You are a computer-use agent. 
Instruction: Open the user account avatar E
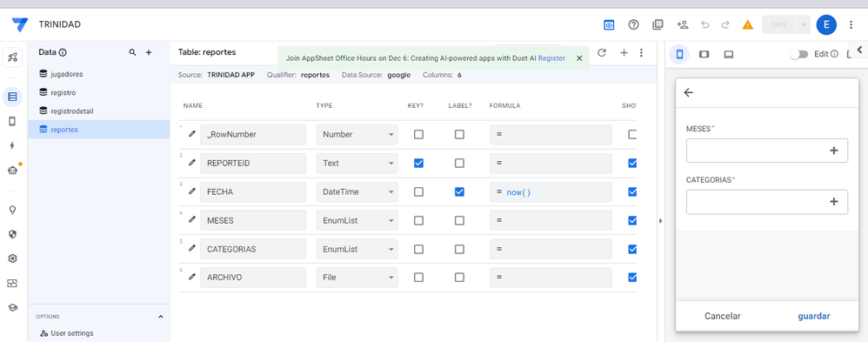(x=826, y=24)
